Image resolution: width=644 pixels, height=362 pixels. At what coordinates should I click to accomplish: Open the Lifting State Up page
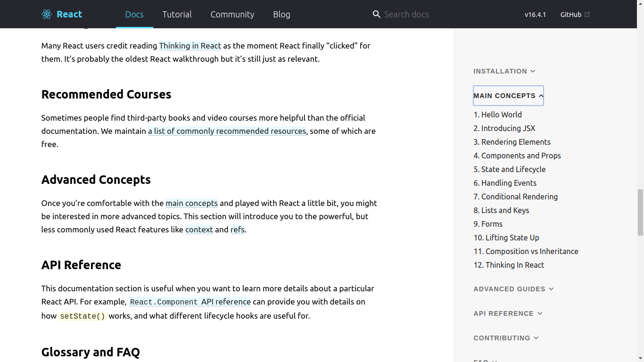click(506, 238)
